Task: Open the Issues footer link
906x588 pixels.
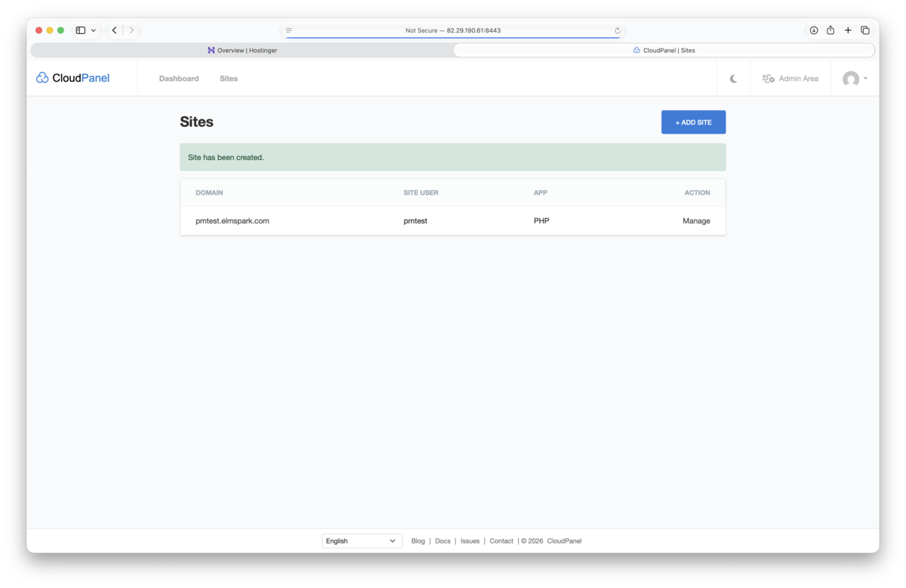Action: (x=470, y=541)
